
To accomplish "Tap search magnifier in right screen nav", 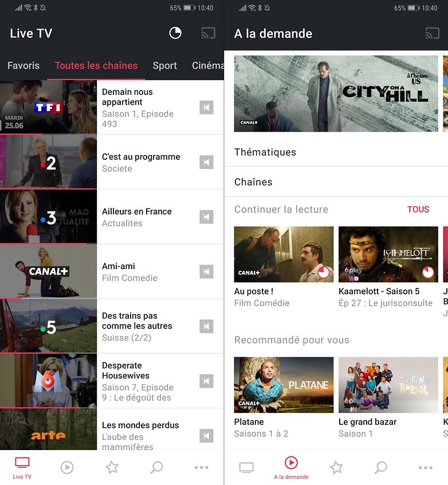I will pyautogui.click(x=381, y=467).
